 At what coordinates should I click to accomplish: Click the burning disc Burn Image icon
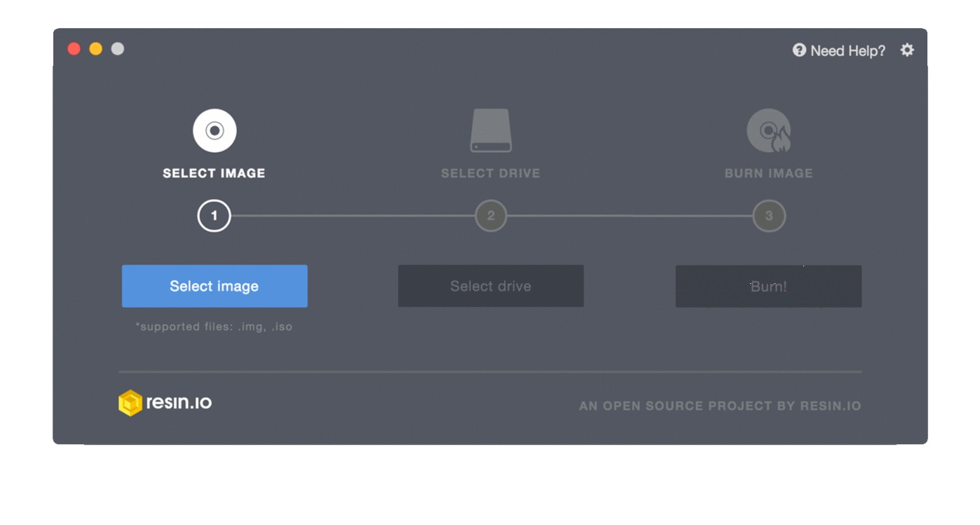pyautogui.click(x=768, y=130)
